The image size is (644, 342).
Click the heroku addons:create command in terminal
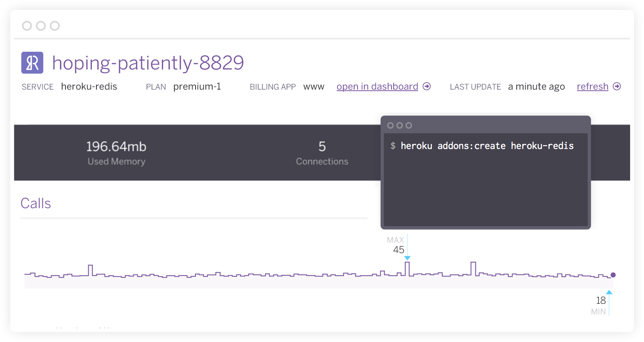tap(487, 146)
